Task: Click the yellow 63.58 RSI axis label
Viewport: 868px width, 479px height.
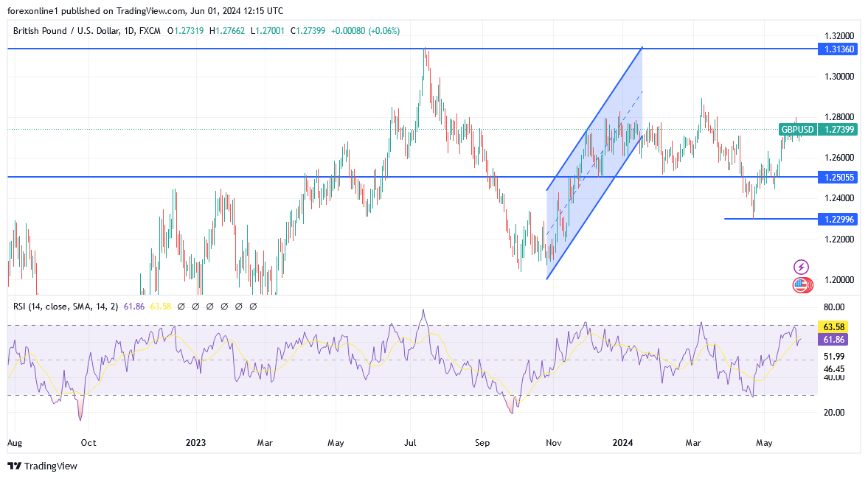Action: pyautogui.click(x=833, y=327)
